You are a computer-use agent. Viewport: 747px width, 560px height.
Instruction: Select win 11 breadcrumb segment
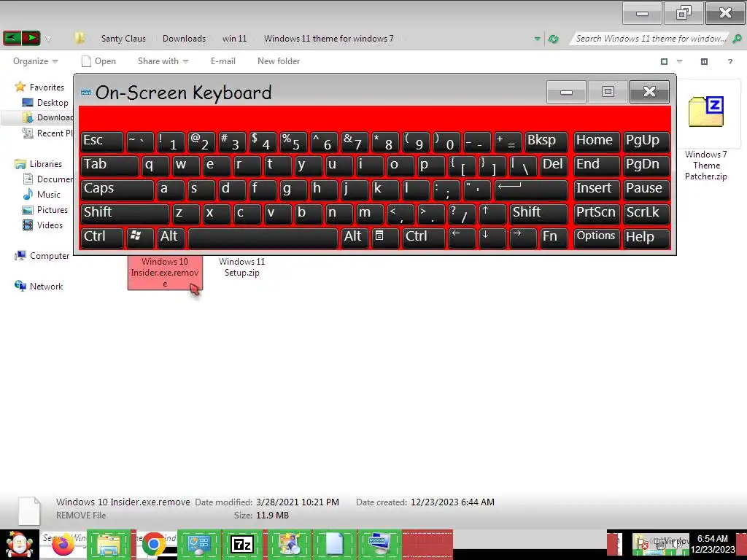(x=234, y=39)
